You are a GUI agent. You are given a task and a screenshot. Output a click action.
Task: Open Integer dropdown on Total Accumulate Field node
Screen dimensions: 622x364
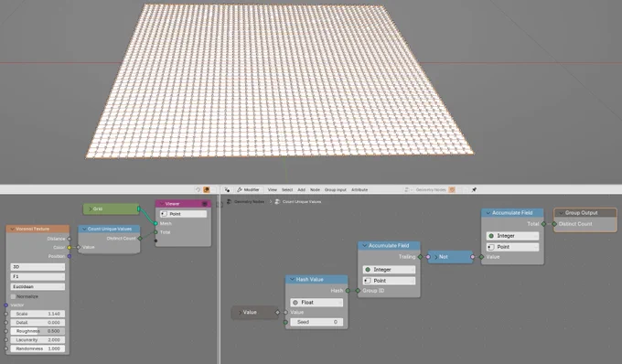512,236
